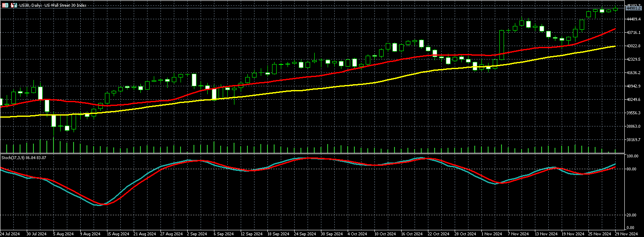The image size is (644, 237).
Task: Click the 43022.8 price axis label
Action: [634, 46]
